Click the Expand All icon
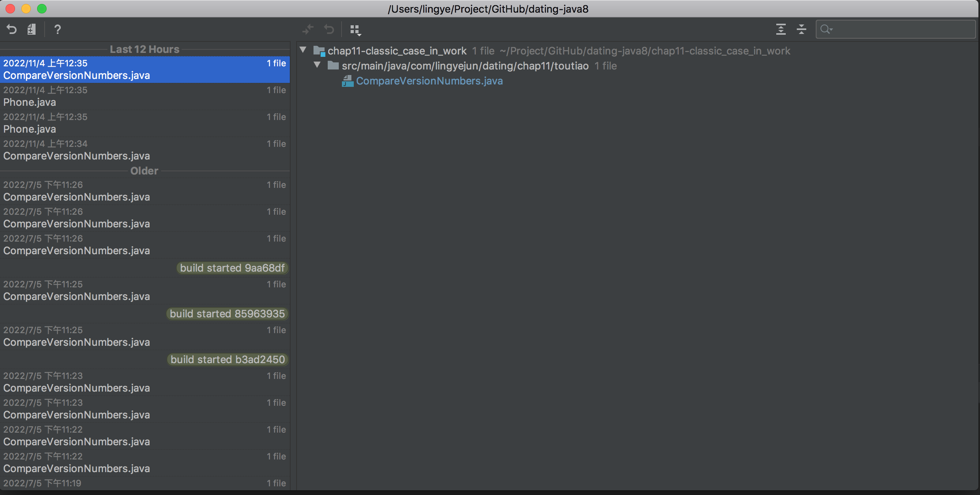Screen dimensions: 980x495 pyautogui.click(x=781, y=30)
